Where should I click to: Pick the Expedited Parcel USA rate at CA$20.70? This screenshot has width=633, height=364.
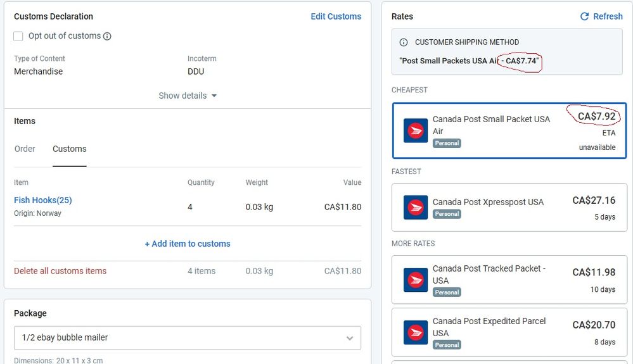509,332
